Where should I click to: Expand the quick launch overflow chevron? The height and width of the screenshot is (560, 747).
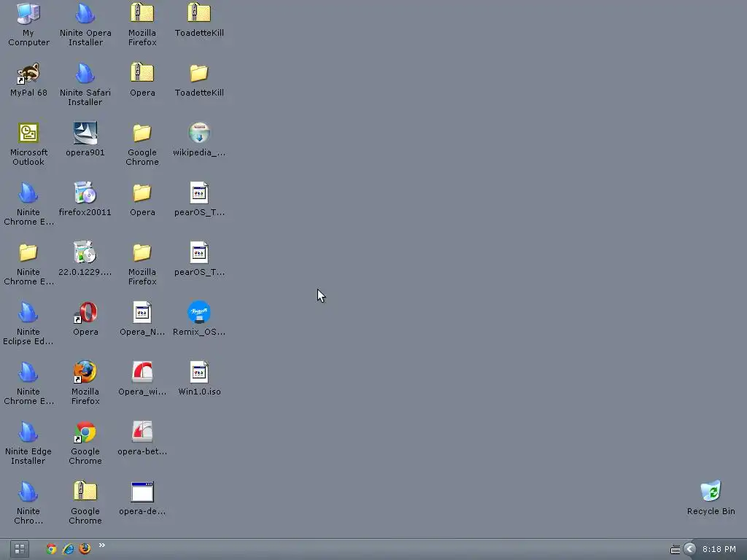pos(102,545)
